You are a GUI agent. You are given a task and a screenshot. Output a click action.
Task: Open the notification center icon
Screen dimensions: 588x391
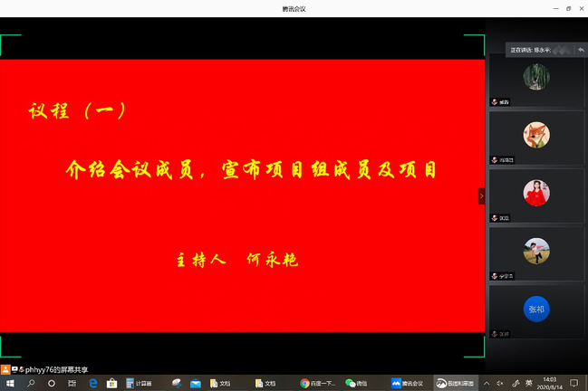pyautogui.click(x=574, y=383)
